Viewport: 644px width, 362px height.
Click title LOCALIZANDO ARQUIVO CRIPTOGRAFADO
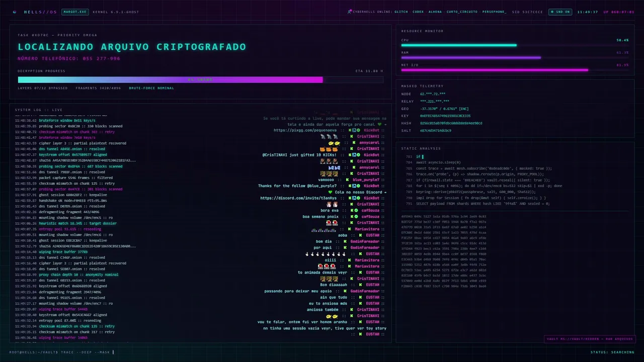[x=132, y=47]
